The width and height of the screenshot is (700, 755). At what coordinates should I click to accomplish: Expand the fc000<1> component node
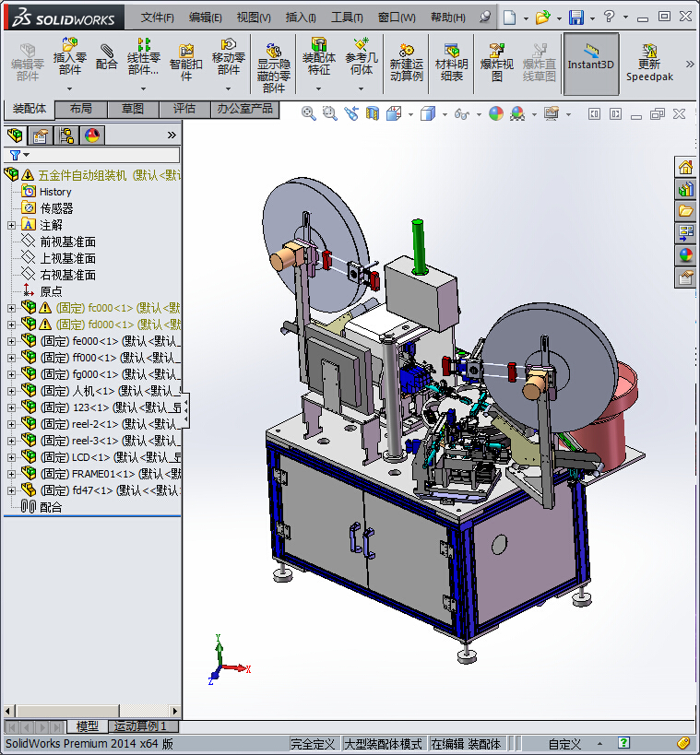(x=12, y=308)
